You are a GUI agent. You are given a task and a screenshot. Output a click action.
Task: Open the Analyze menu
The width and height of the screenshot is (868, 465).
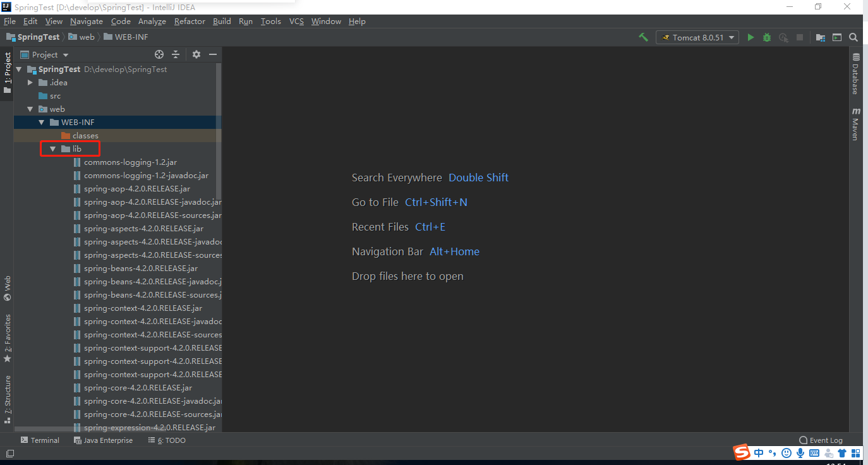[152, 21]
